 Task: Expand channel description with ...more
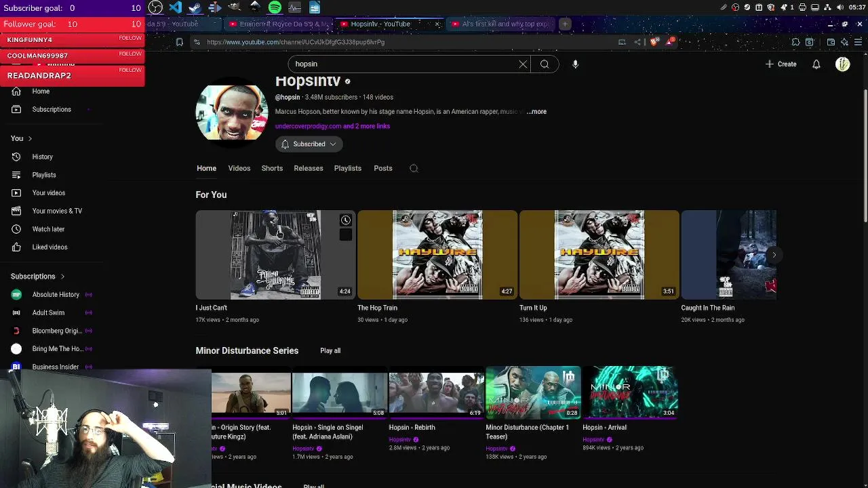pos(536,112)
